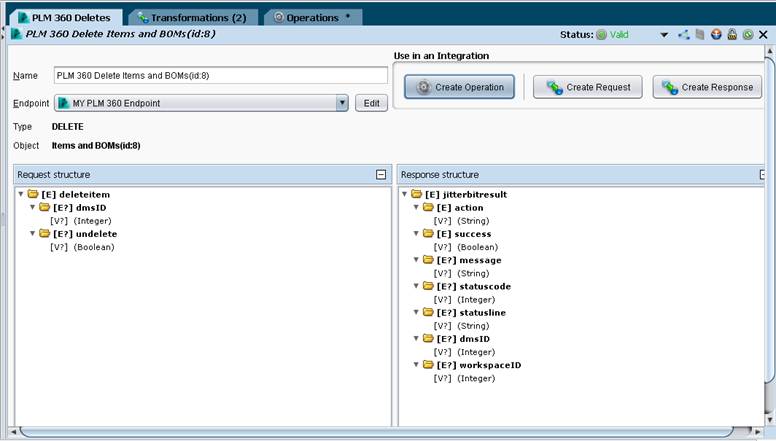
Task: Click the padlock icon in header
Action: 732,35
